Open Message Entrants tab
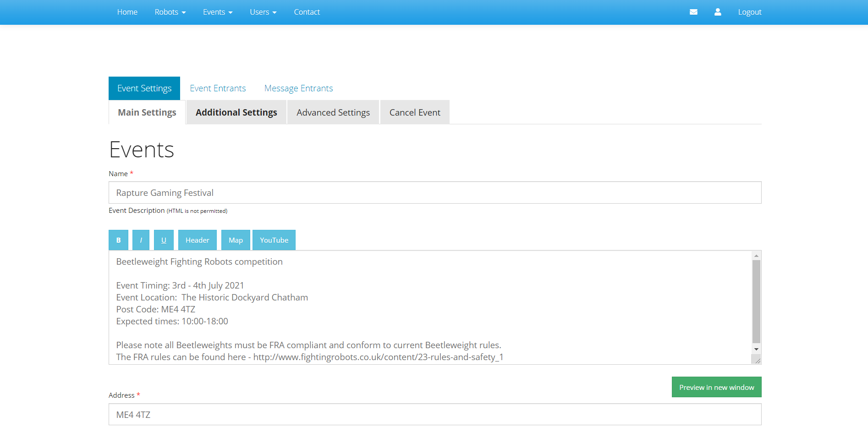 [298, 88]
